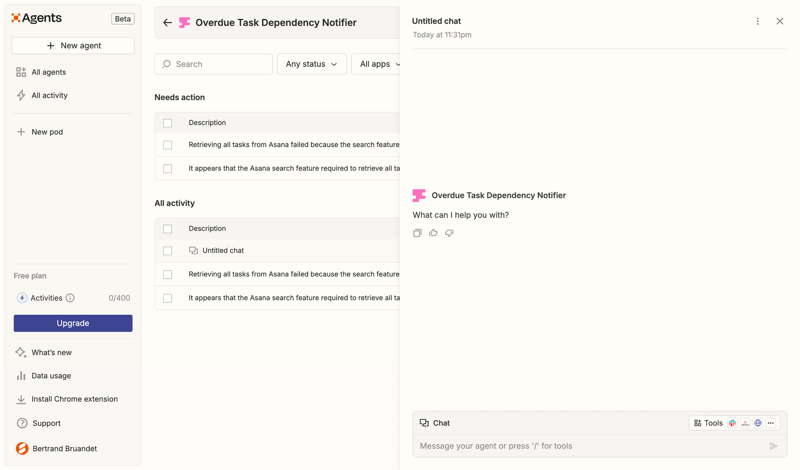Select all rows in All activity header
Image resolution: width=800 pixels, height=470 pixels.
[x=167, y=229]
